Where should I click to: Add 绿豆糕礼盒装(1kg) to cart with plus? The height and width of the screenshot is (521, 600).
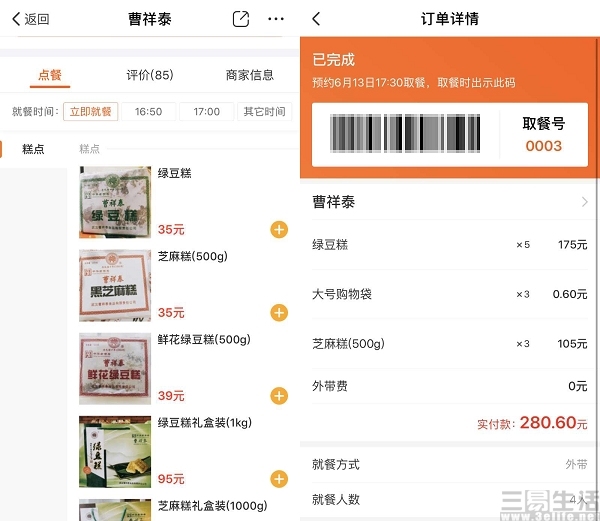click(279, 479)
